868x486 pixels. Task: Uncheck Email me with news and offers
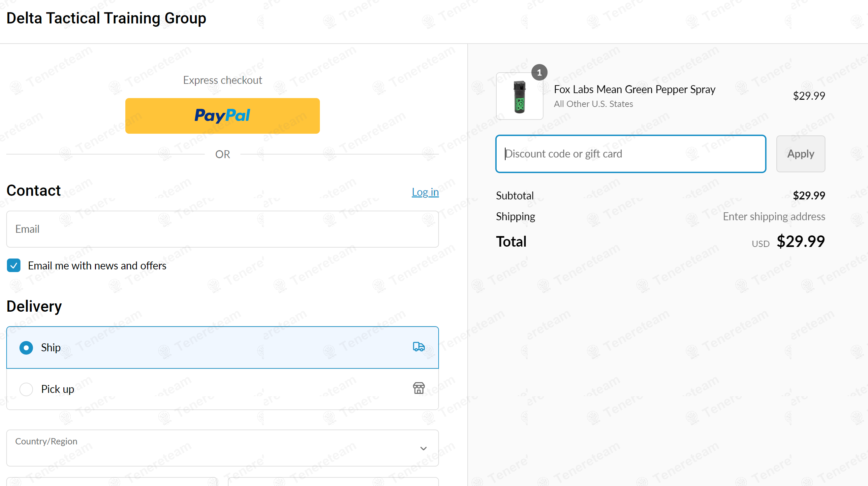(x=14, y=265)
